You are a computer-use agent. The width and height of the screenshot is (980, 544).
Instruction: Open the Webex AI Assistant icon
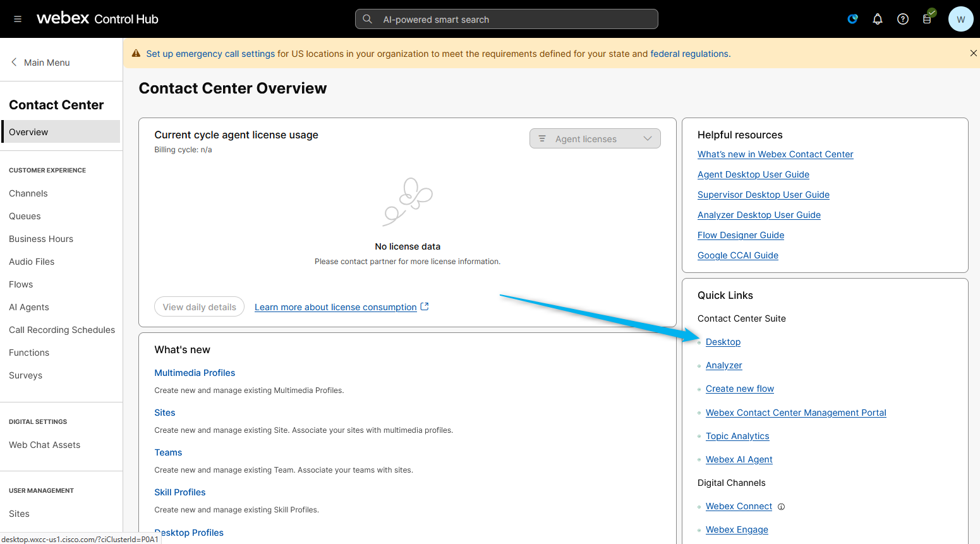(852, 19)
